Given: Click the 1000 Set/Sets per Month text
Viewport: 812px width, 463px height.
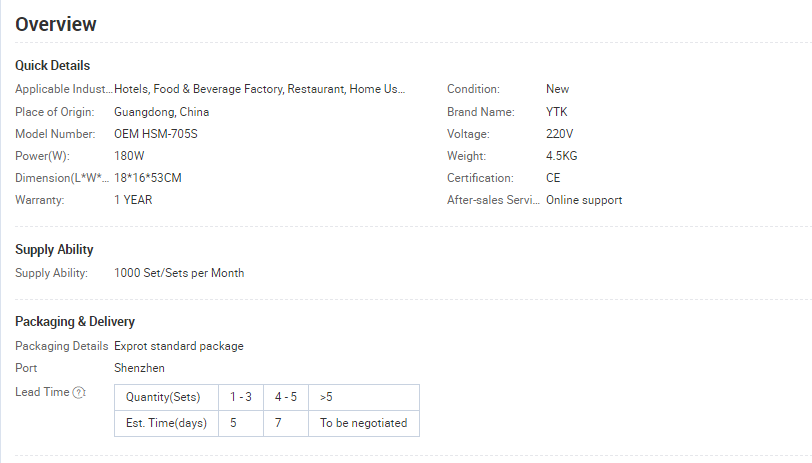Looking at the screenshot, I should pos(179,273).
